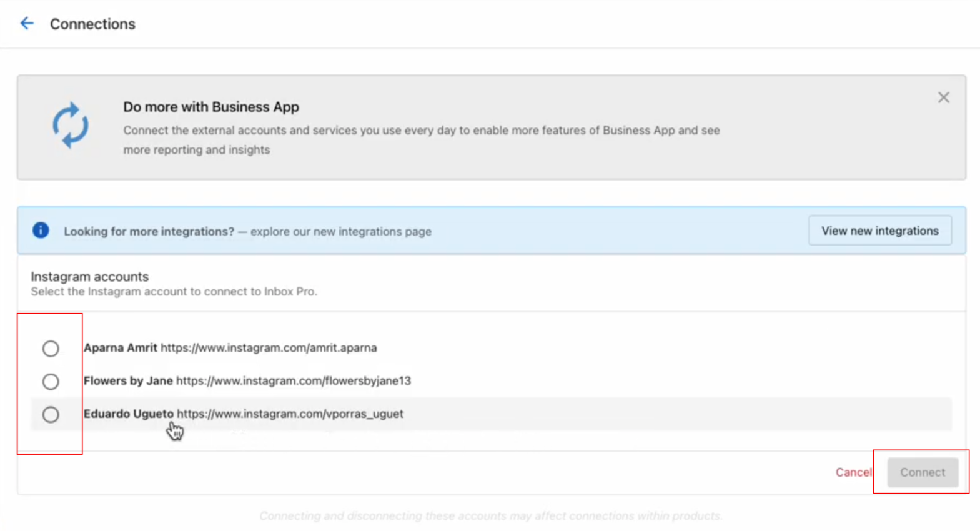Click the Instagram accounts section heading

[x=90, y=277]
